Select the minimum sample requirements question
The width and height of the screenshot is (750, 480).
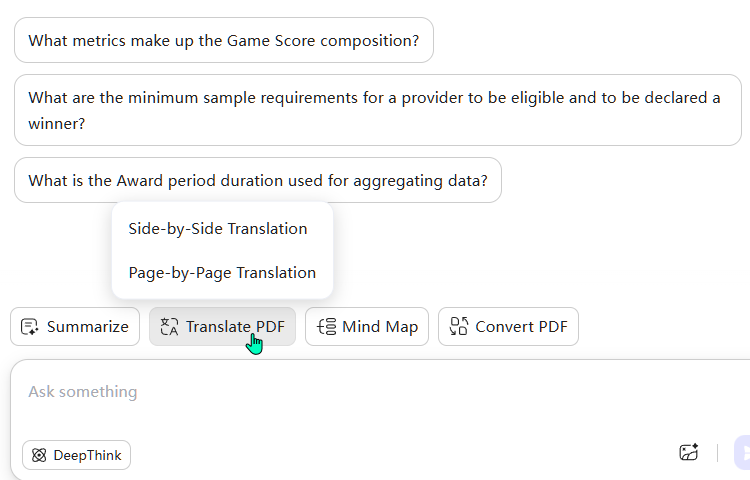(374, 98)
